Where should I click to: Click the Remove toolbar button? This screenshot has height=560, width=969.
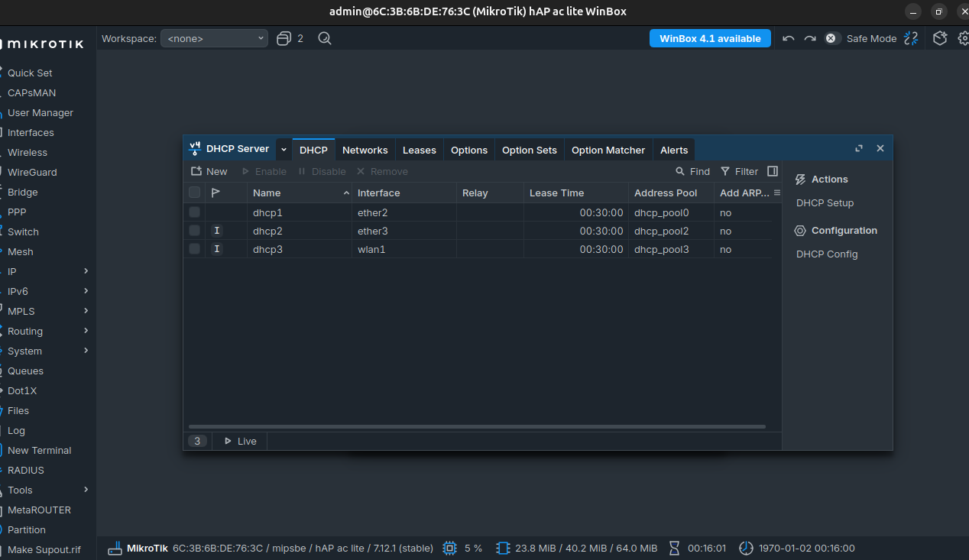[382, 171]
